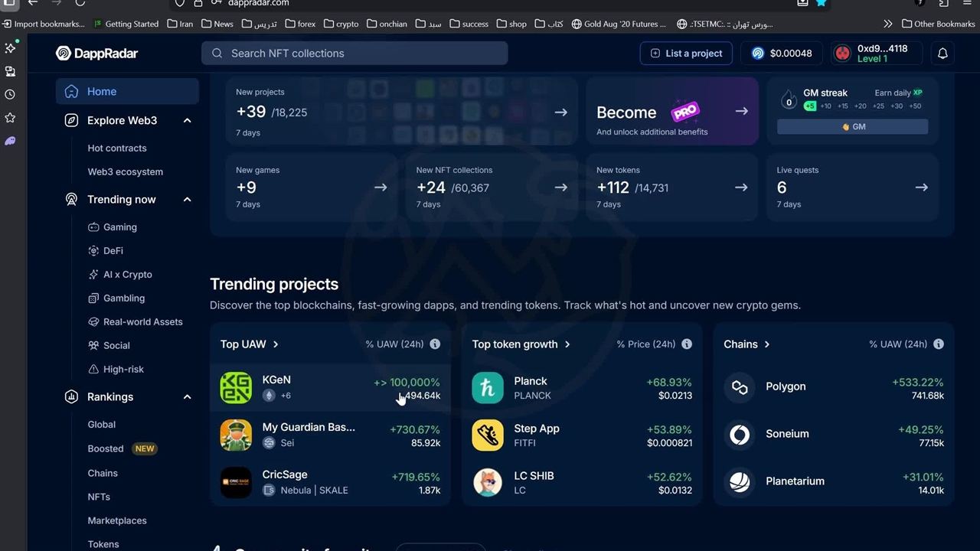Click the info icon beside % Price (24h)
980x551 pixels.
click(687, 344)
